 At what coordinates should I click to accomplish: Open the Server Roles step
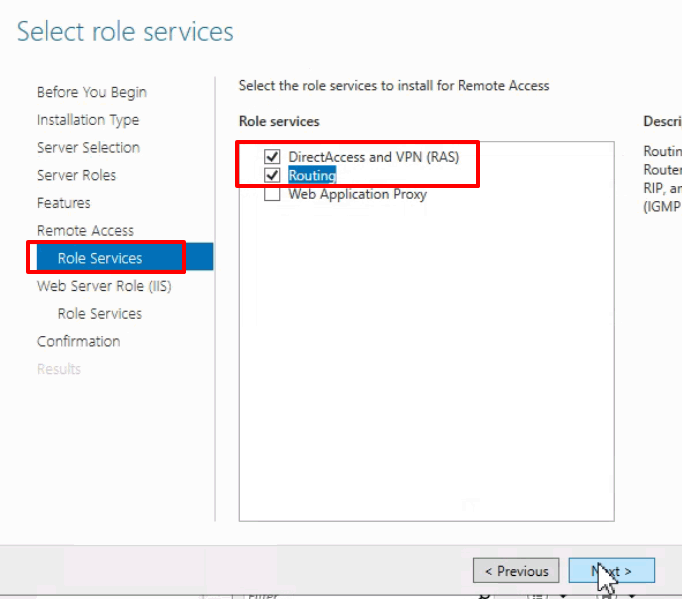(x=77, y=175)
